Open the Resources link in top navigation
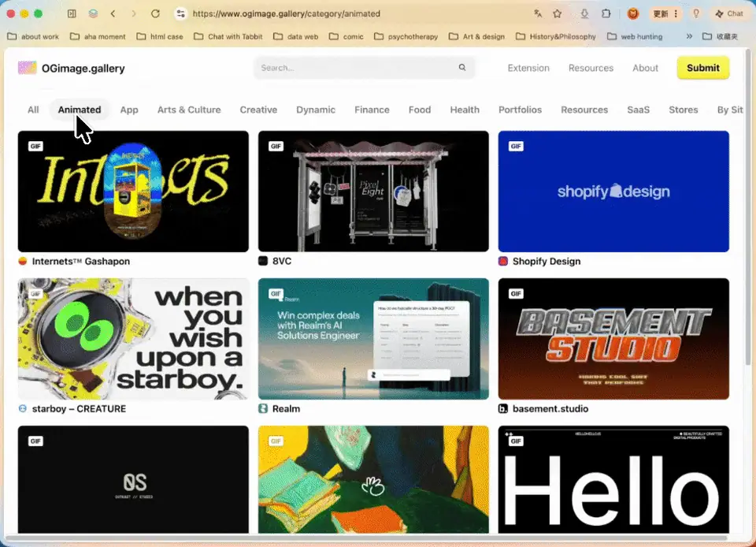Image resolution: width=756 pixels, height=547 pixels. [x=591, y=68]
